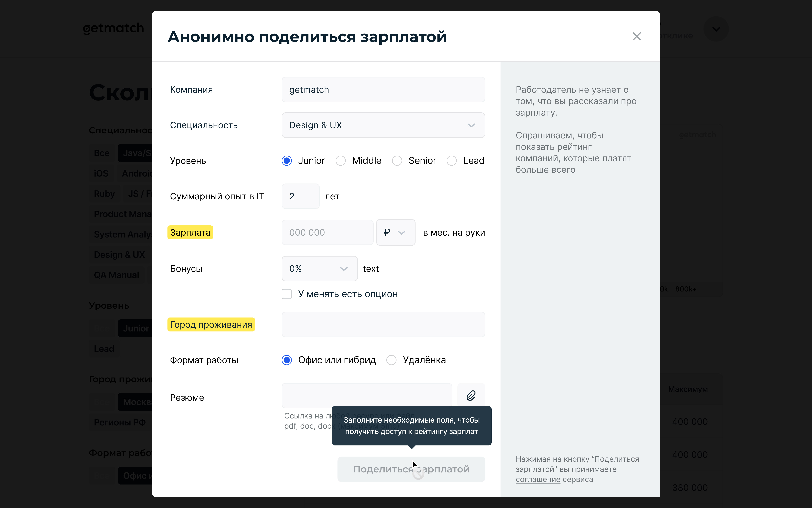Viewport: 812px width, 508px height.
Task: Select Design & UX filter in background page
Action: (119, 255)
